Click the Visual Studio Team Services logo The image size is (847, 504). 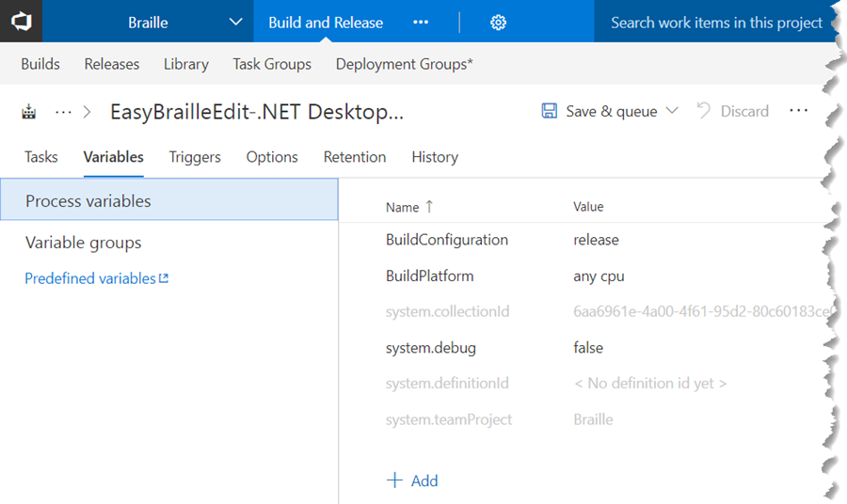click(21, 22)
